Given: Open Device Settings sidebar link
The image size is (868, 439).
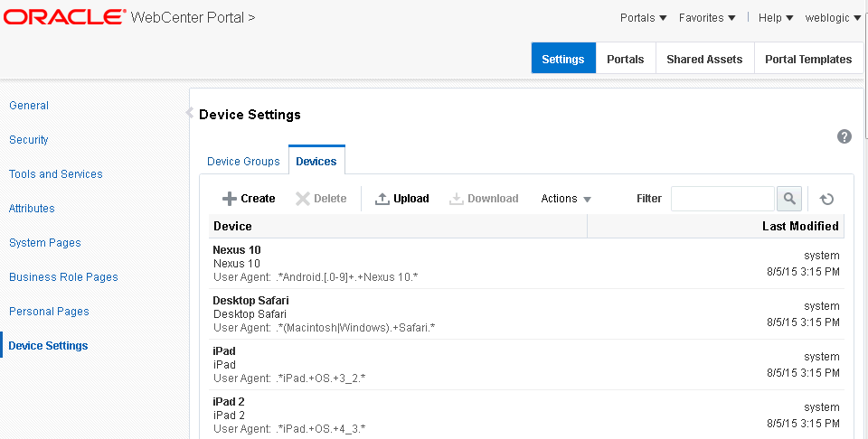Looking at the screenshot, I should click(48, 346).
